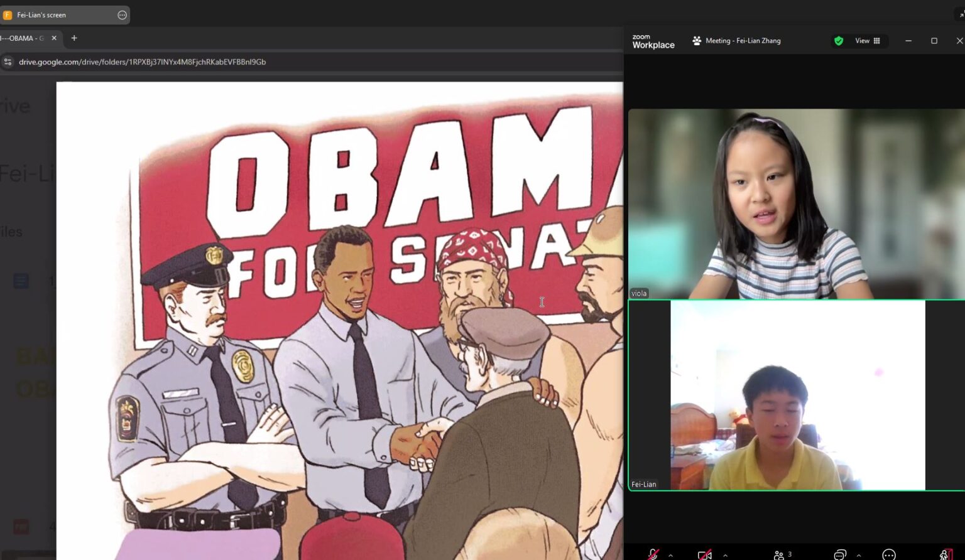Open the Participants panel showing 3
Screen dimensions: 965x560
(x=782, y=555)
